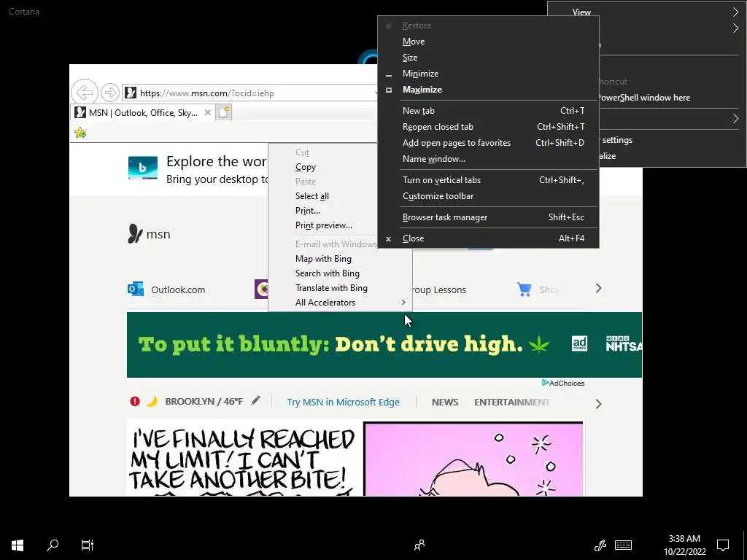The image size is (747, 560).
Task: Select Map with Bing
Action: 341,259
